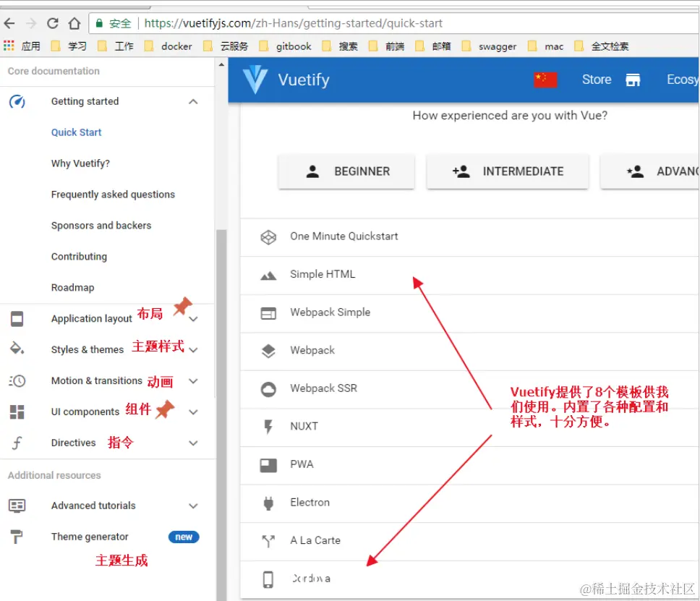Click the One Minute Quickstart codepen icon
The image size is (700, 601).
268,237
